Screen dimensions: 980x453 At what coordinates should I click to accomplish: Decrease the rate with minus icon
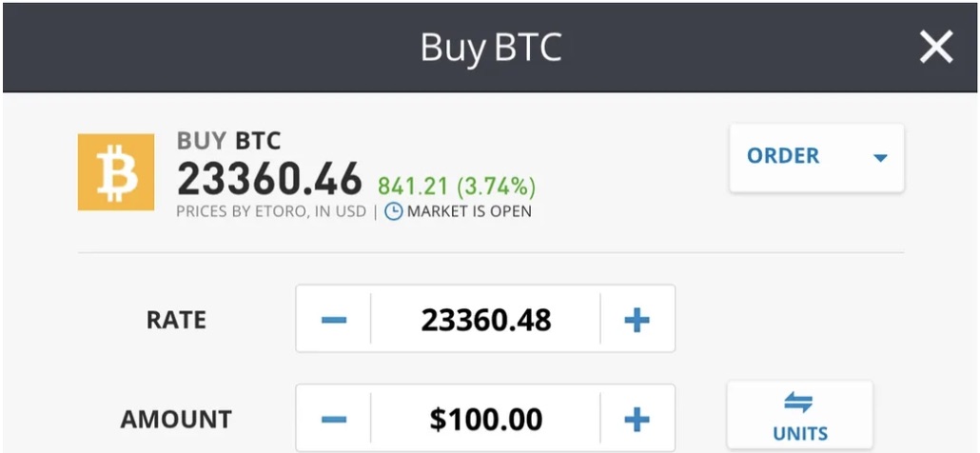[334, 320]
